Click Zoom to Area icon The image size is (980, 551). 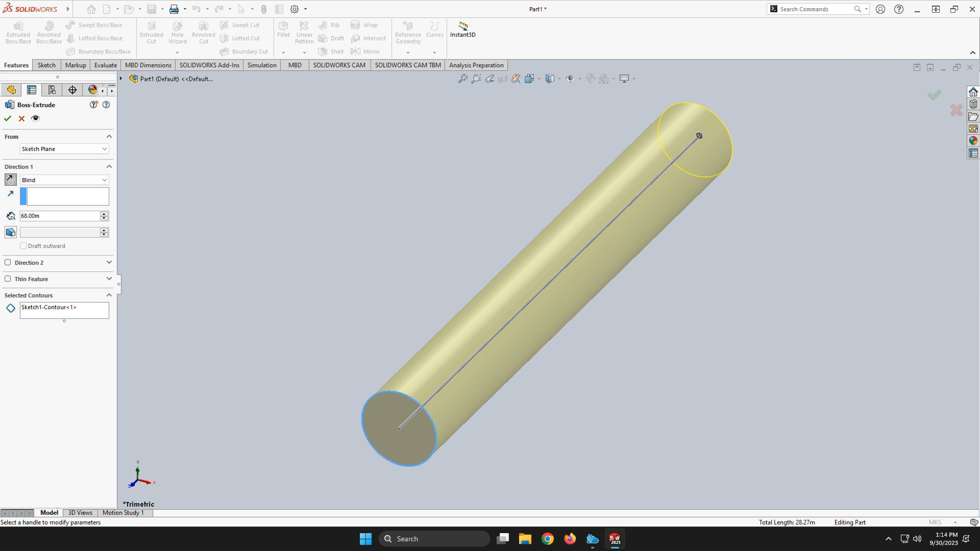click(x=476, y=79)
